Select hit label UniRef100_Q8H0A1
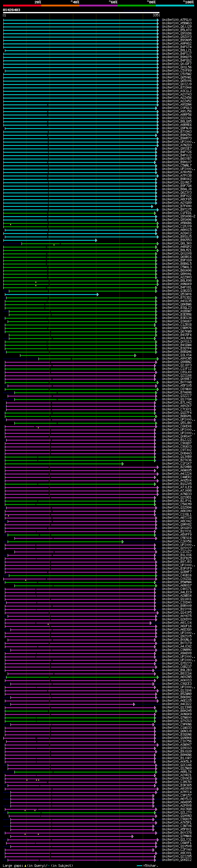Screen dimensions: 197x868 tap(177, 274)
